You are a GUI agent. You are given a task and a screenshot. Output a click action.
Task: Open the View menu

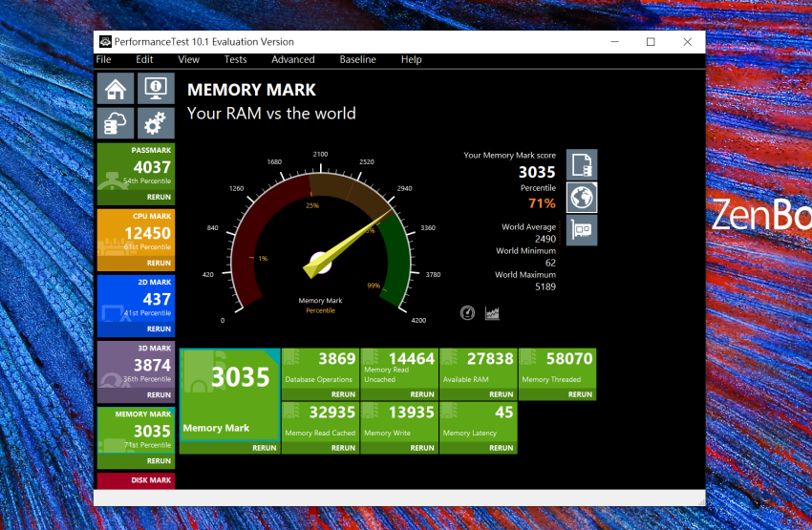pyautogui.click(x=188, y=59)
